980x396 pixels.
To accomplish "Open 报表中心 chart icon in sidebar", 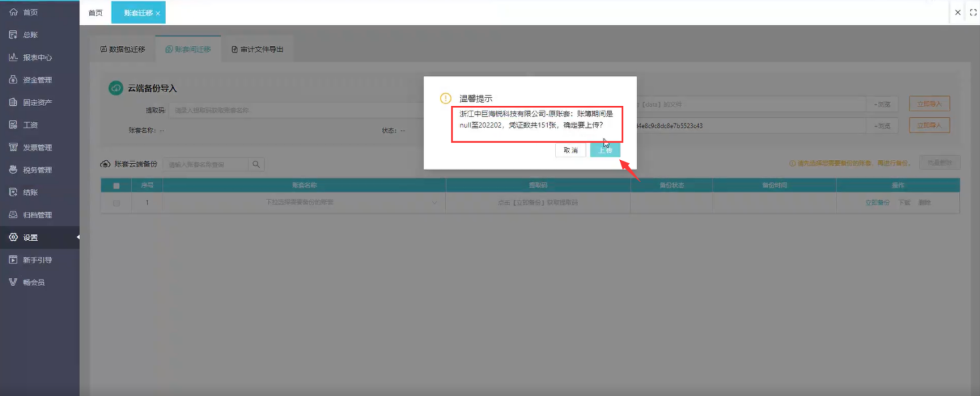I will 13,57.
